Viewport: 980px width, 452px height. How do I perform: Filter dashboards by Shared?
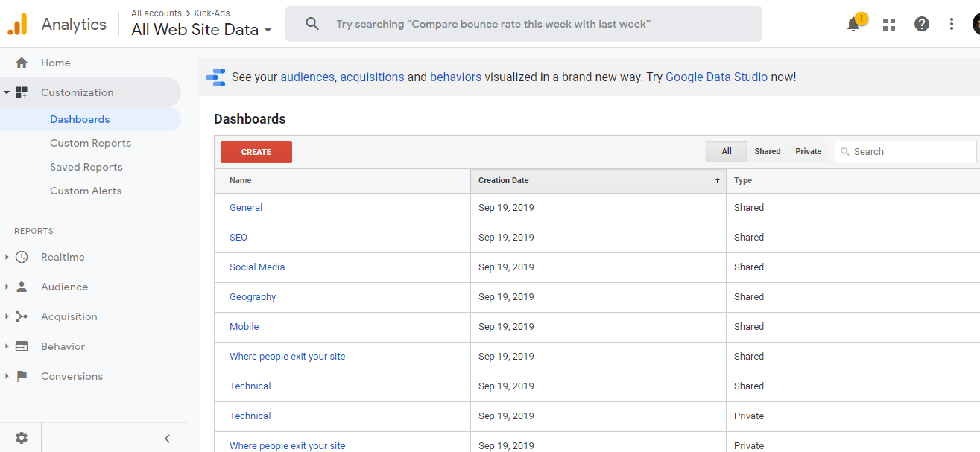[767, 151]
